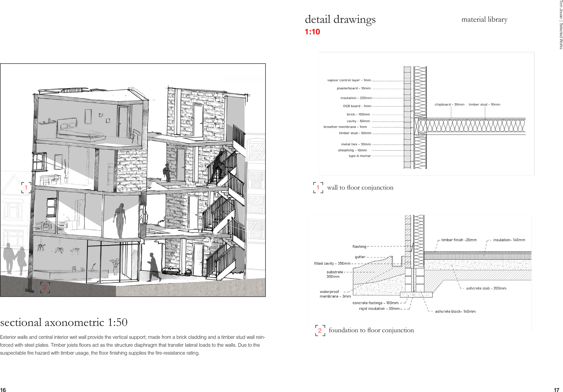
Task: Click the 'concrete footings - 100mm' label
Action: click(x=375, y=303)
